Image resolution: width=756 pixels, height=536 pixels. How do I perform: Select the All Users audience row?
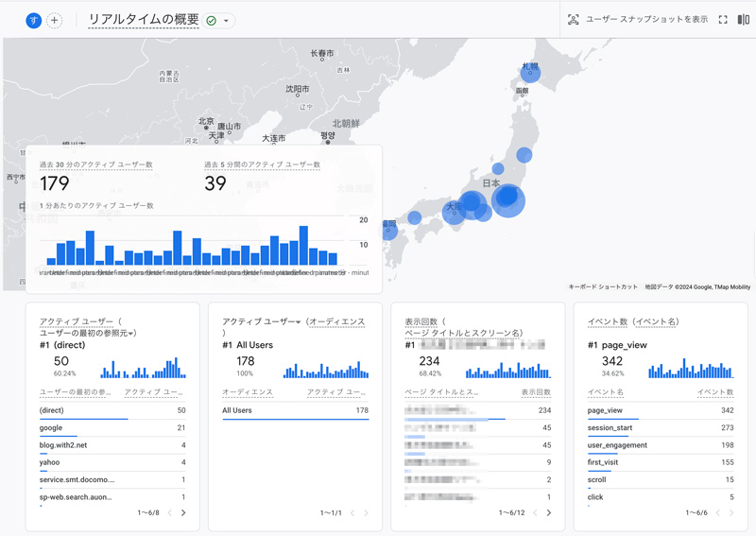pos(296,410)
